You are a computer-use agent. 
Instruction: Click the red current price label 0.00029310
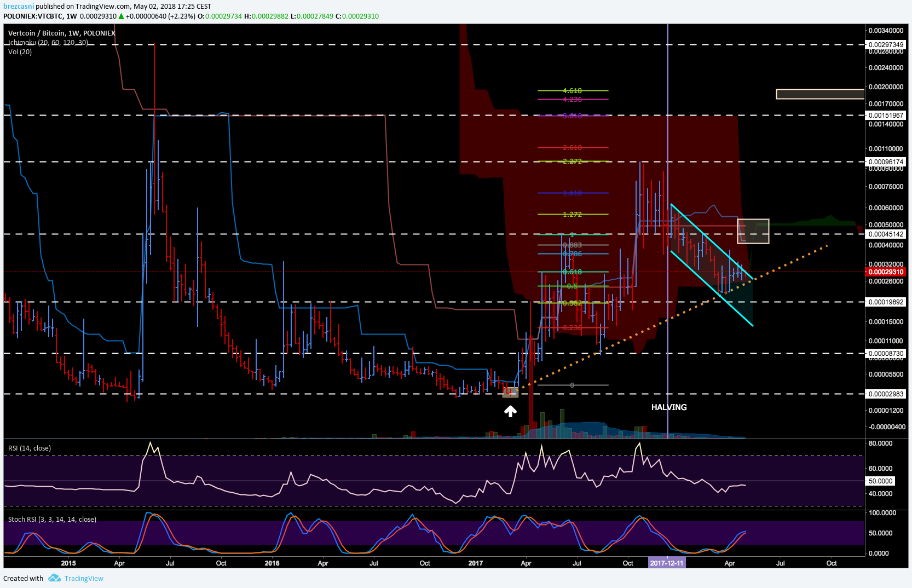click(x=886, y=272)
